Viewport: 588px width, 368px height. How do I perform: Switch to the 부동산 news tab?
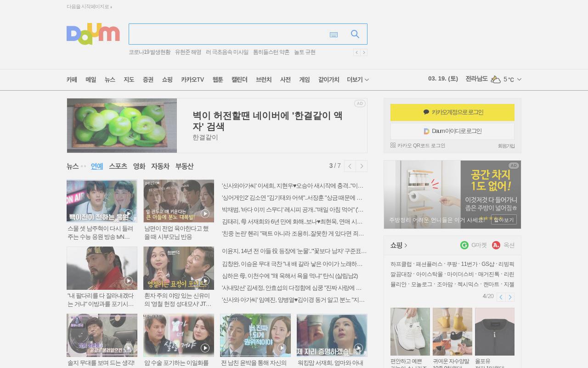[185, 166]
